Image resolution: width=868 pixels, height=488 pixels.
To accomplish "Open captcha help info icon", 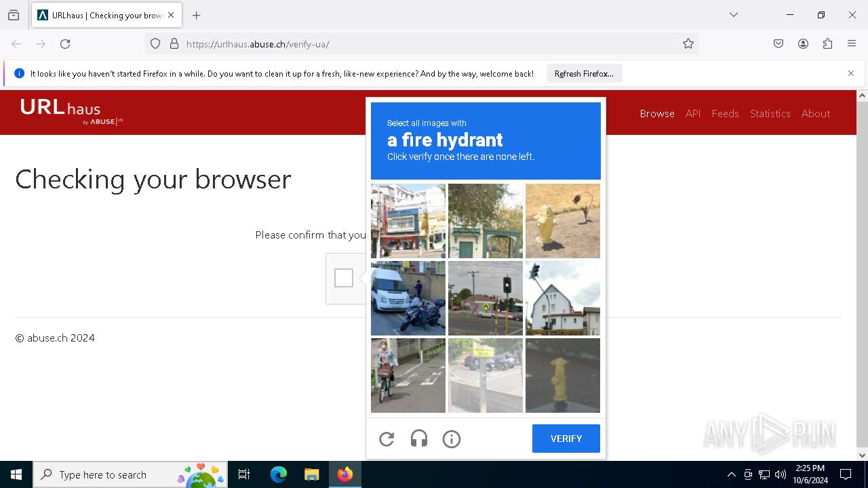I will (x=452, y=439).
